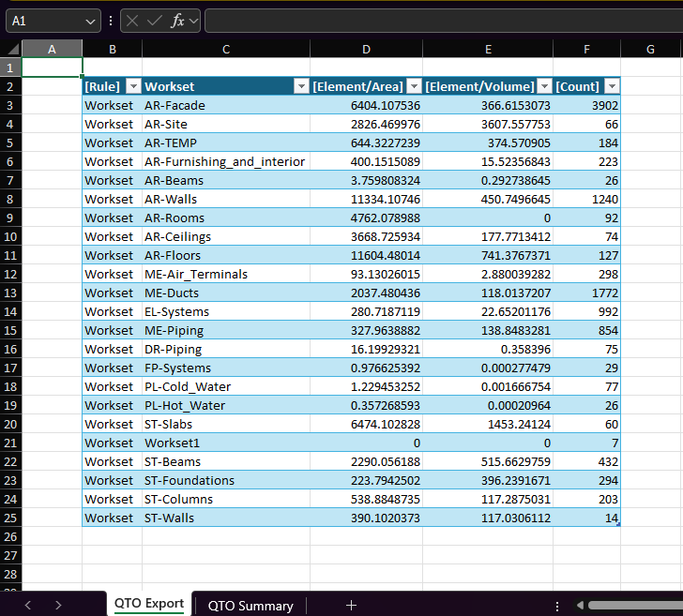683x616 pixels.
Task: Click the ST-Slabs cell
Action: click(226, 424)
